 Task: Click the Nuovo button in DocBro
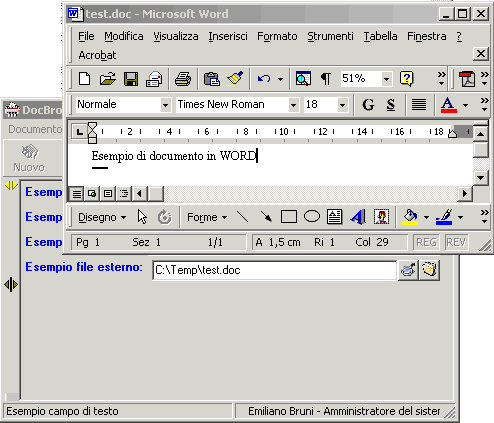click(x=29, y=158)
